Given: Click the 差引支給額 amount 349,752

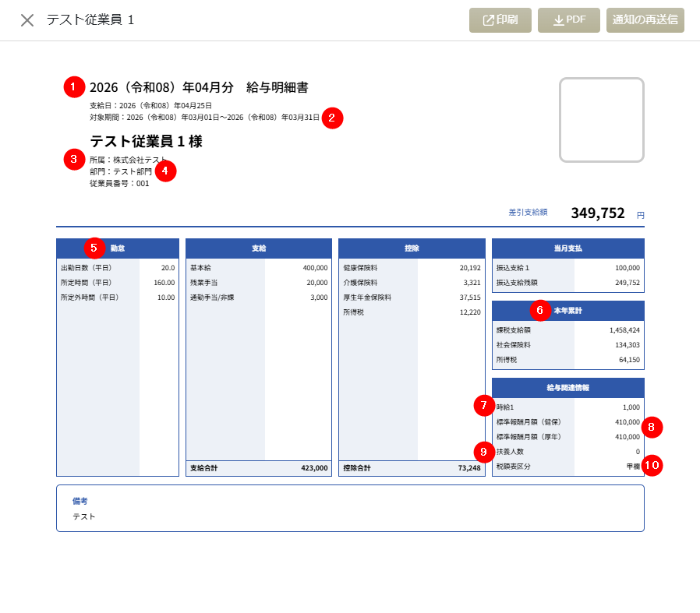Looking at the screenshot, I should point(597,213).
